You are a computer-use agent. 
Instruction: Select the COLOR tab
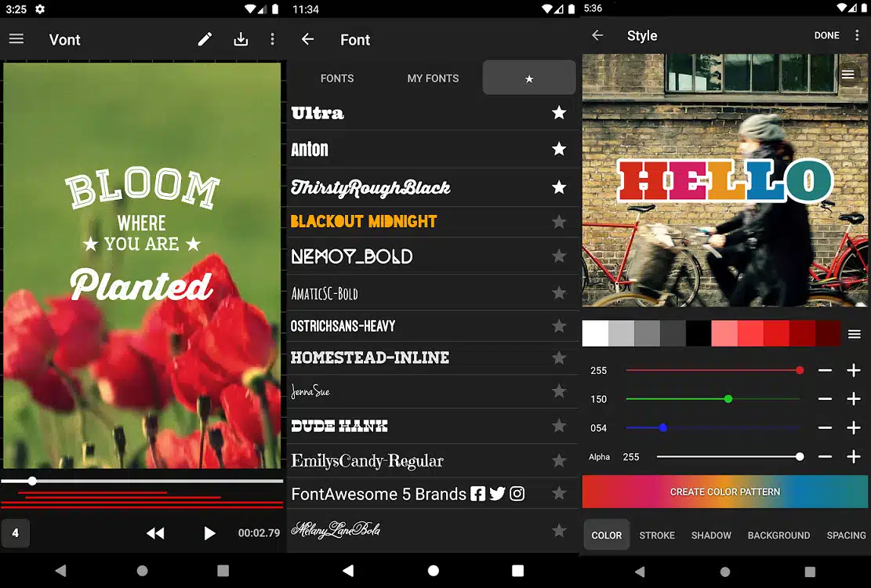(x=606, y=535)
